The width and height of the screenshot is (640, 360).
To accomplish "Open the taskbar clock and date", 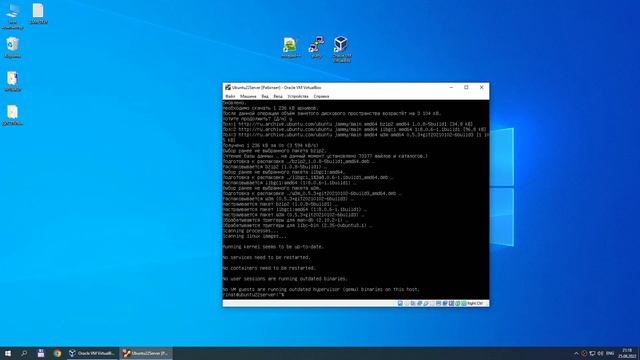I will pyautogui.click(x=627, y=353).
